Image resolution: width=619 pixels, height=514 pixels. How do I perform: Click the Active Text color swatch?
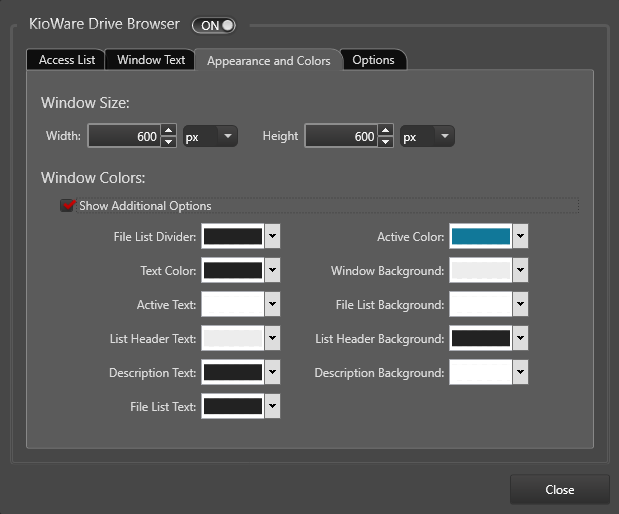[x=233, y=304]
